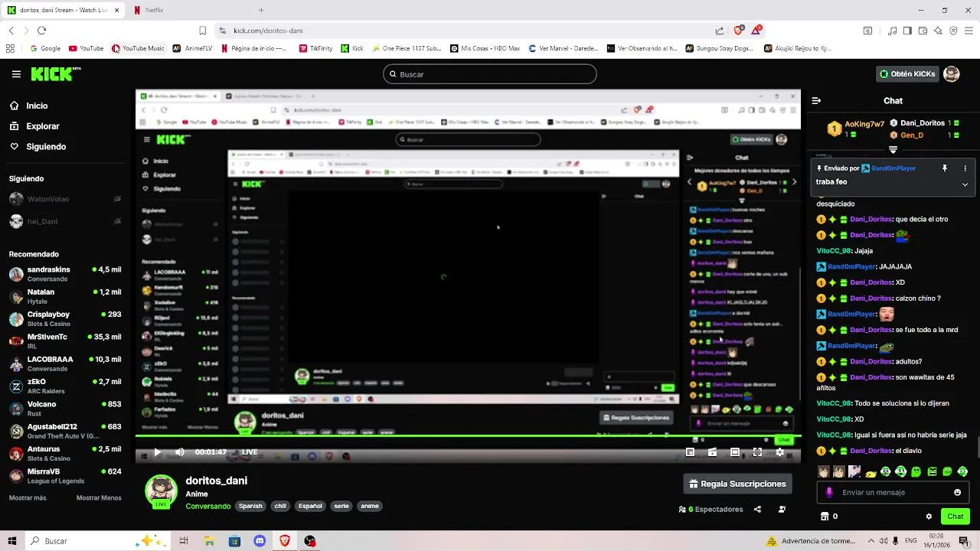Unpin the pinned message
This screenshot has height=551, width=980.
click(x=945, y=168)
